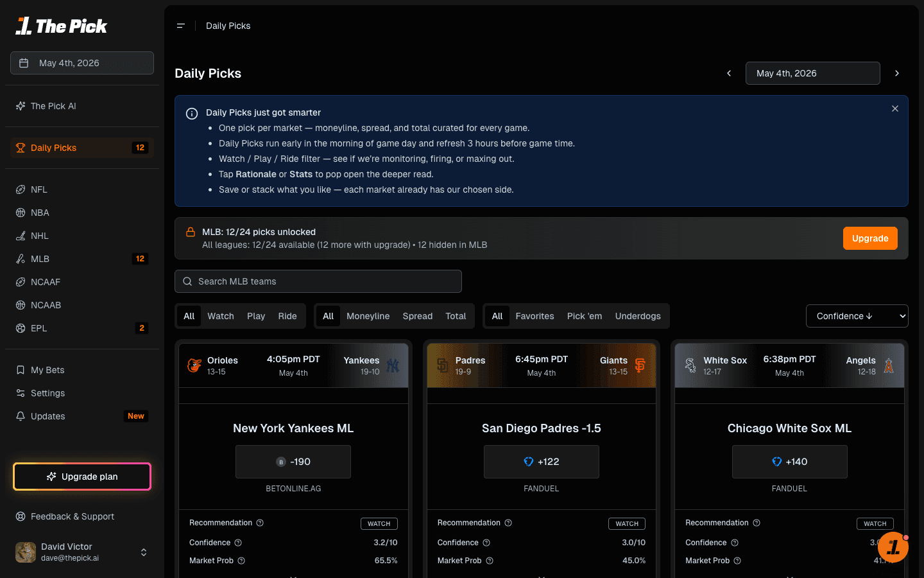924x578 pixels.
Task: Open Updates notifications item
Action: (x=82, y=416)
